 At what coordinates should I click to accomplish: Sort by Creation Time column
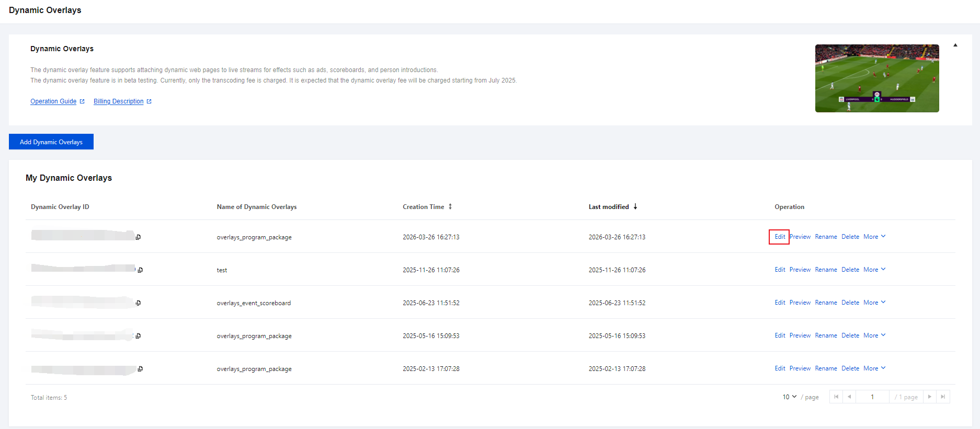point(450,207)
